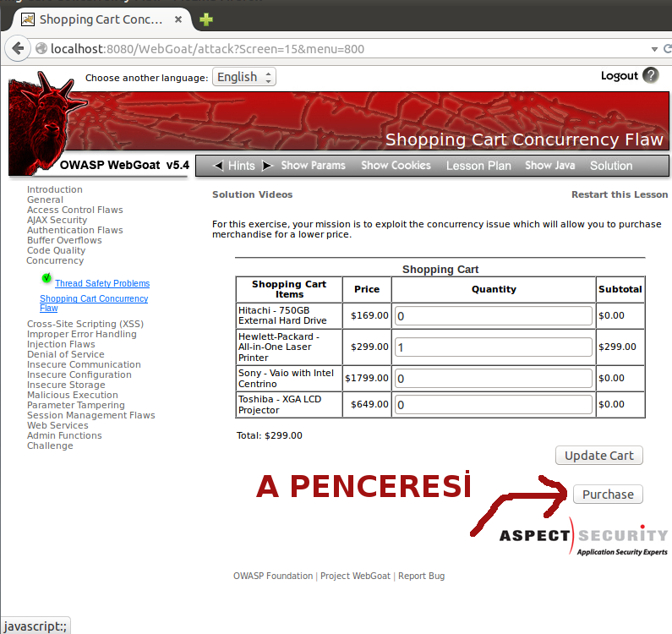This screenshot has width=672, height=634.
Task: Click the reload icon in the address bar
Action: (667, 49)
